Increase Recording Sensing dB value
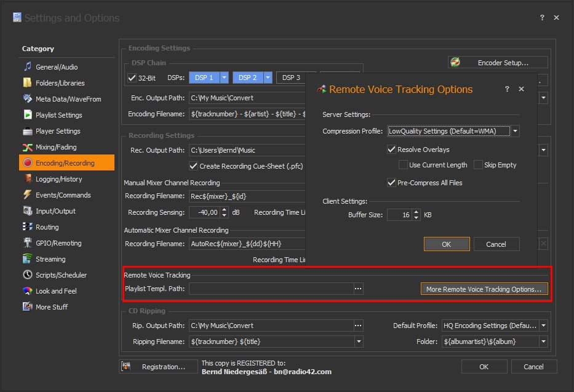 225,209
